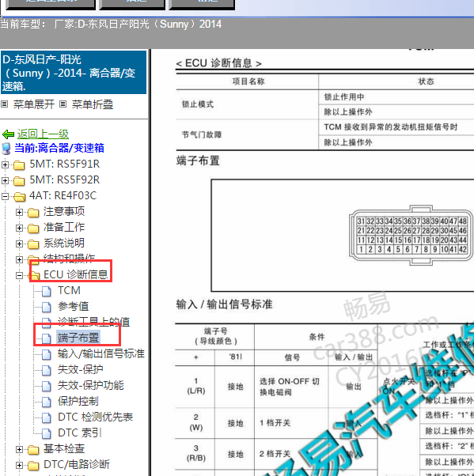Image resolution: width=474 pixels, height=476 pixels.
Task: Click the green back arrow icon
Action: click(x=8, y=134)
